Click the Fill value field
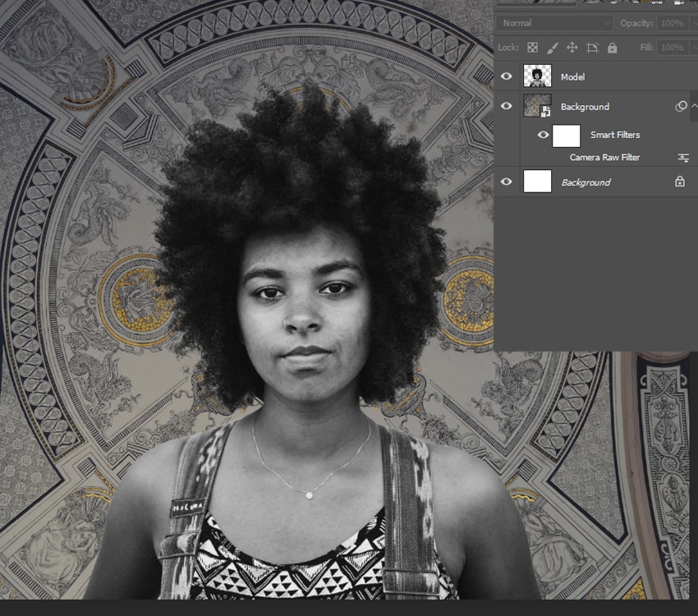Viewport: 698px width, 616px height. (673, 47)
